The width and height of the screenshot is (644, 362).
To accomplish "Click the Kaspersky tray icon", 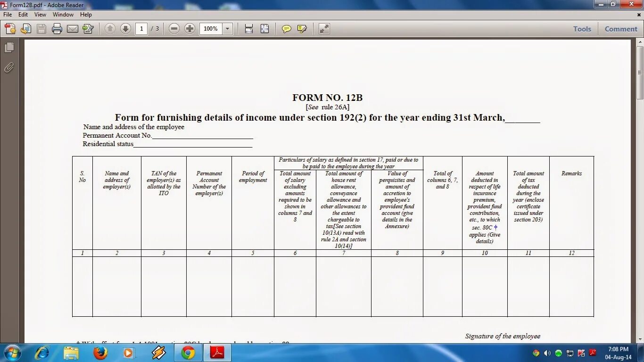I will [x=581, y=353].
